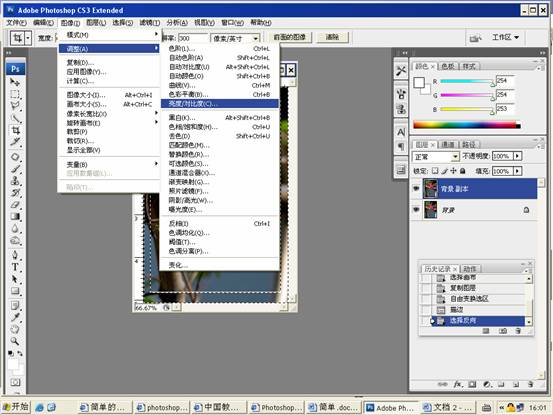Toggle lock image pixels brush icon
This screenshot has width=553, height=415.
point(444,171)
